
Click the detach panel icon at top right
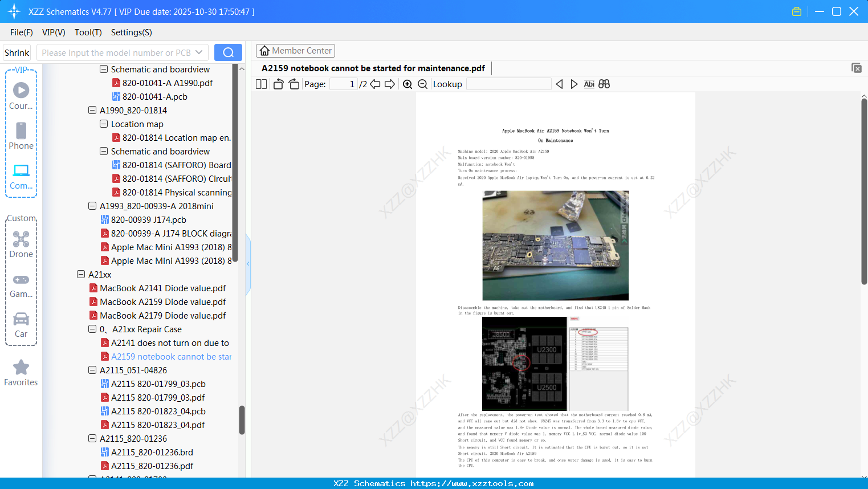coord(856,68)
